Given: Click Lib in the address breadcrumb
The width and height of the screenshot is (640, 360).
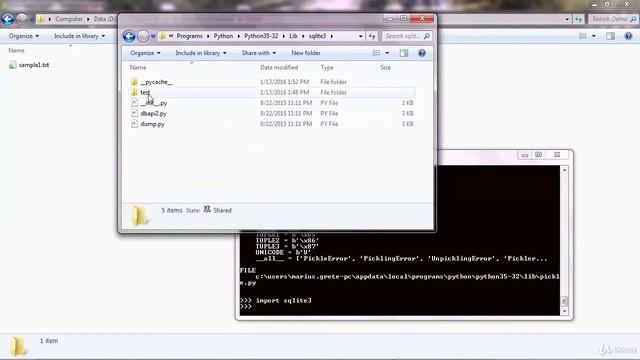Looking at the screenshot, I should (293, 36).
